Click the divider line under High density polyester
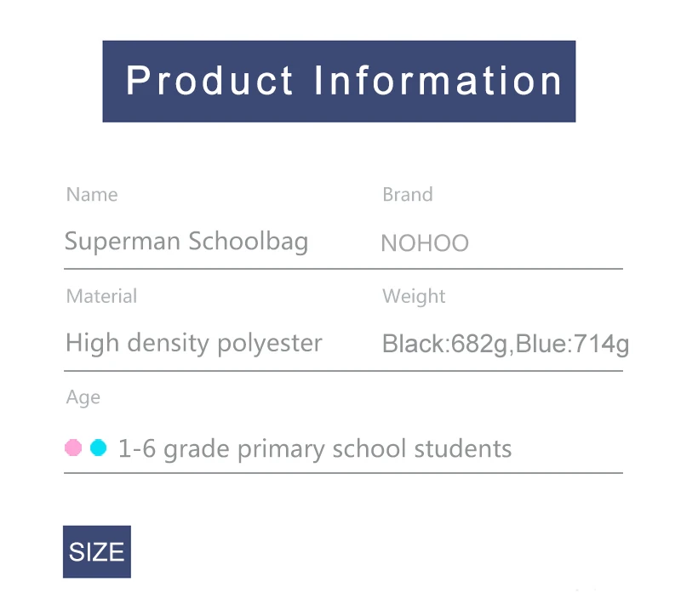The height and width of the screenshot is (616, 681). tap(343, 371)
